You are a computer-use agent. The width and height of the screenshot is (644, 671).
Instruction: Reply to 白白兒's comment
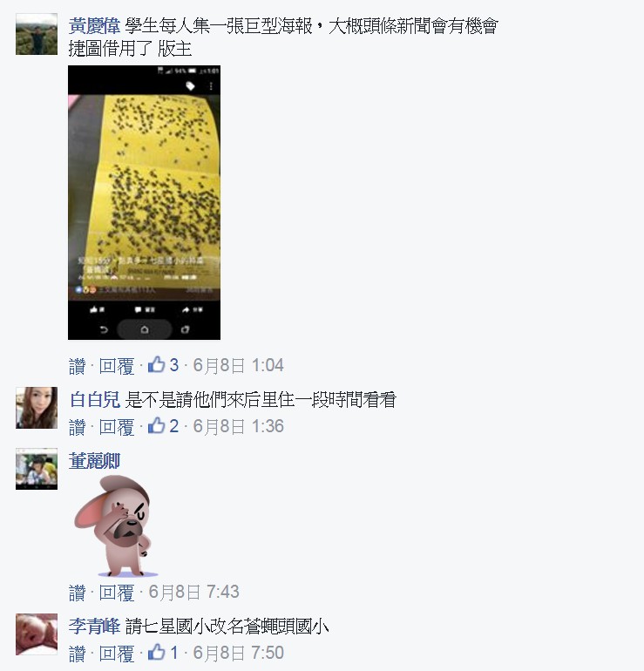click(x=117, y=427)
